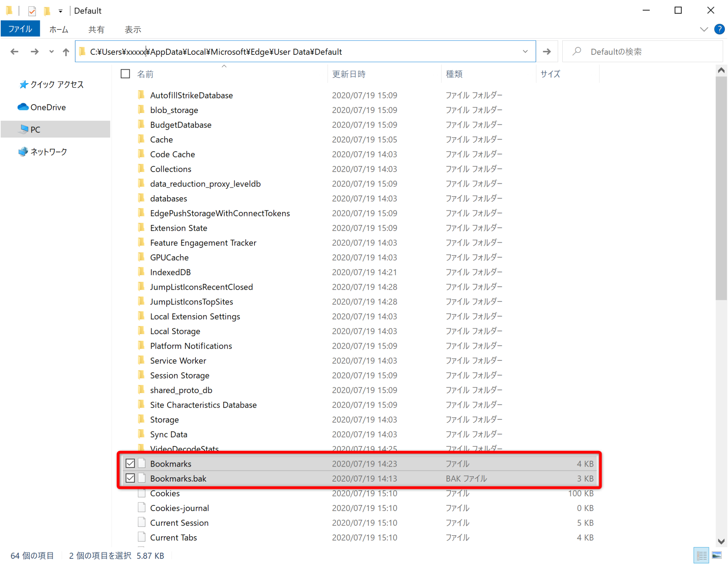Open the properties quick access icon
728x564 pixels.
click(x=32, y=11)
